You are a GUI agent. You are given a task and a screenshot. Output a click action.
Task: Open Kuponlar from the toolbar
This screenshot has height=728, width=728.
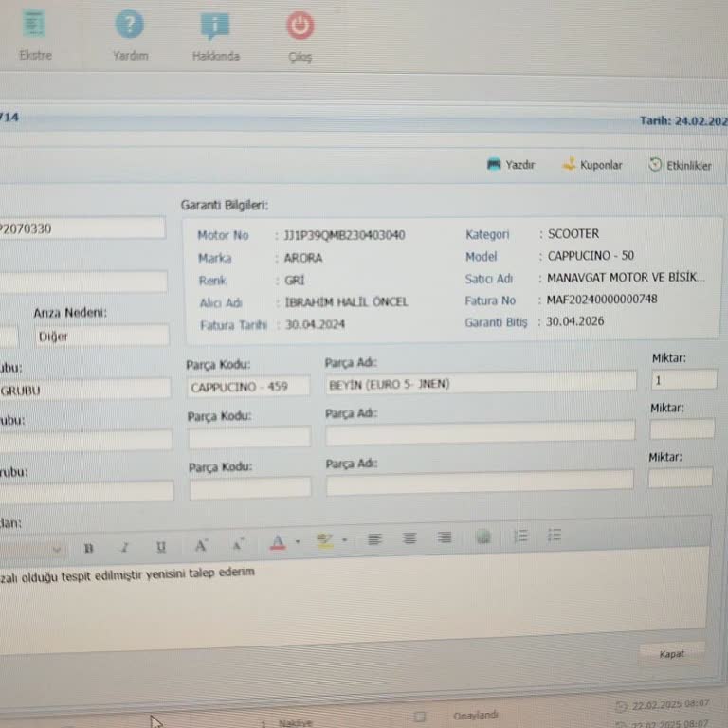click(591, 165)
